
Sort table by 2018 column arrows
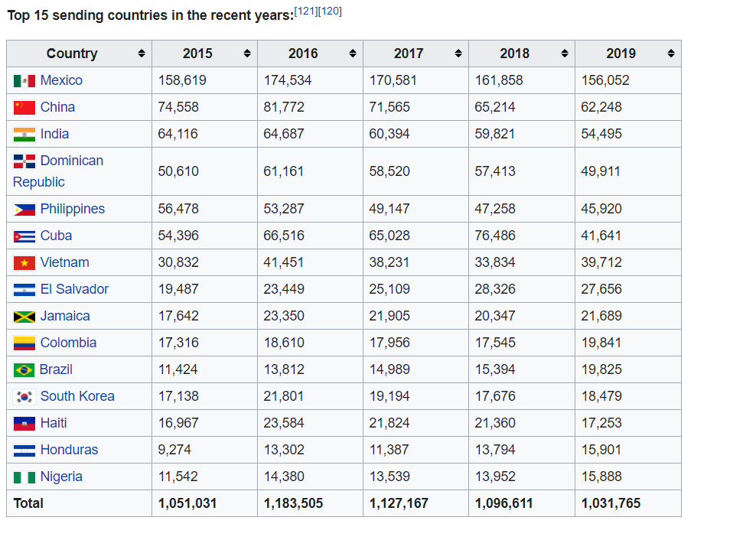(x=564, y=54)
